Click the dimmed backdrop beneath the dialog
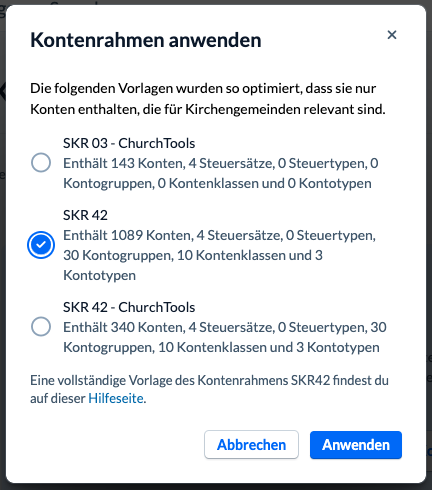432x490 pixels. (216, 487)
